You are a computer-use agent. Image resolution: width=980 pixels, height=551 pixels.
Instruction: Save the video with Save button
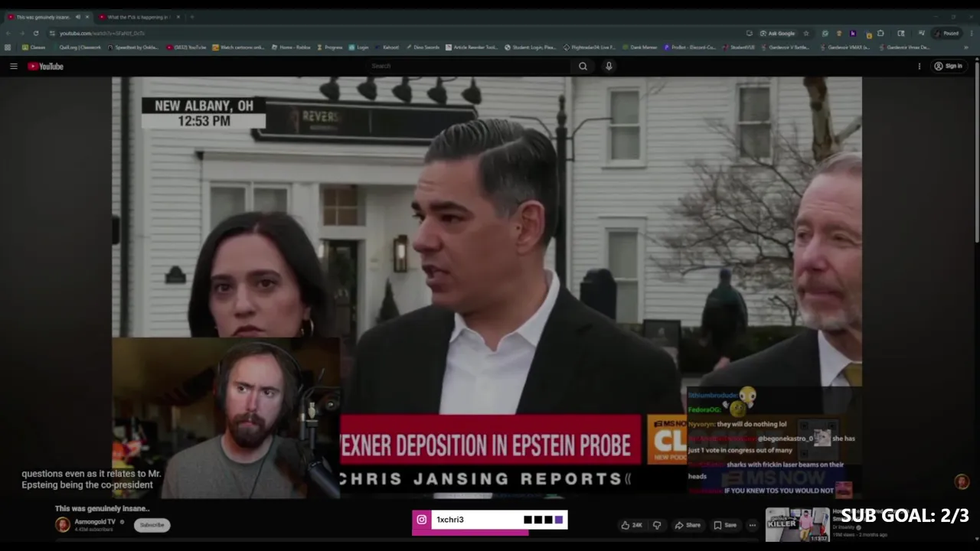(725, 525)
